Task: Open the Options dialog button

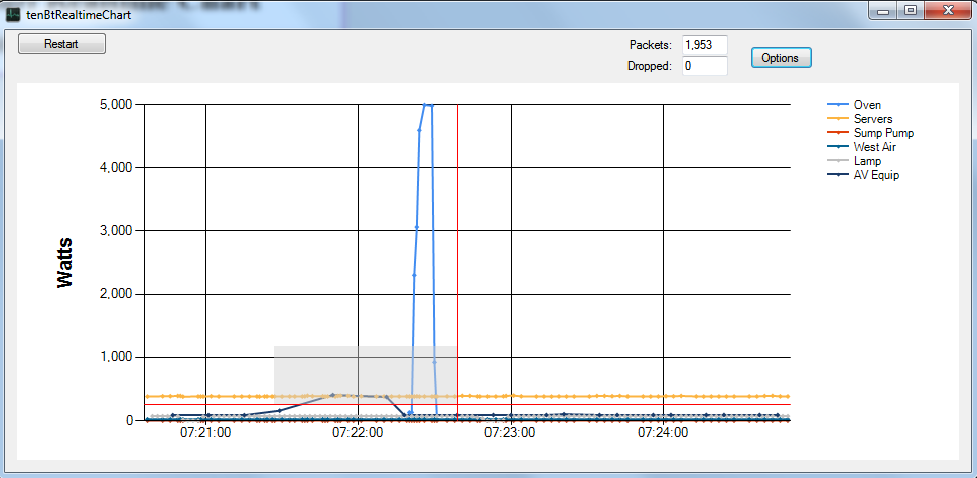Action: (x=780, y=58)
